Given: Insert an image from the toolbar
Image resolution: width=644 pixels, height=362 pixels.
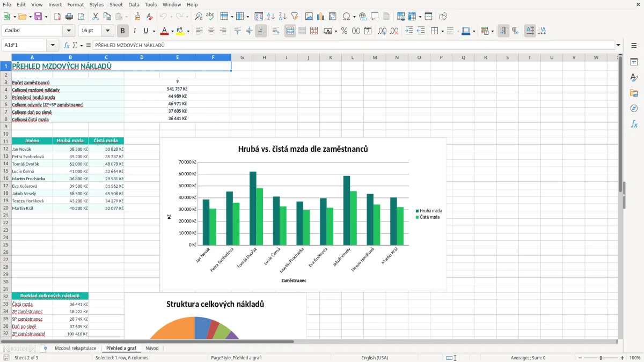Looking at the screenshot, I should point(309,17).
